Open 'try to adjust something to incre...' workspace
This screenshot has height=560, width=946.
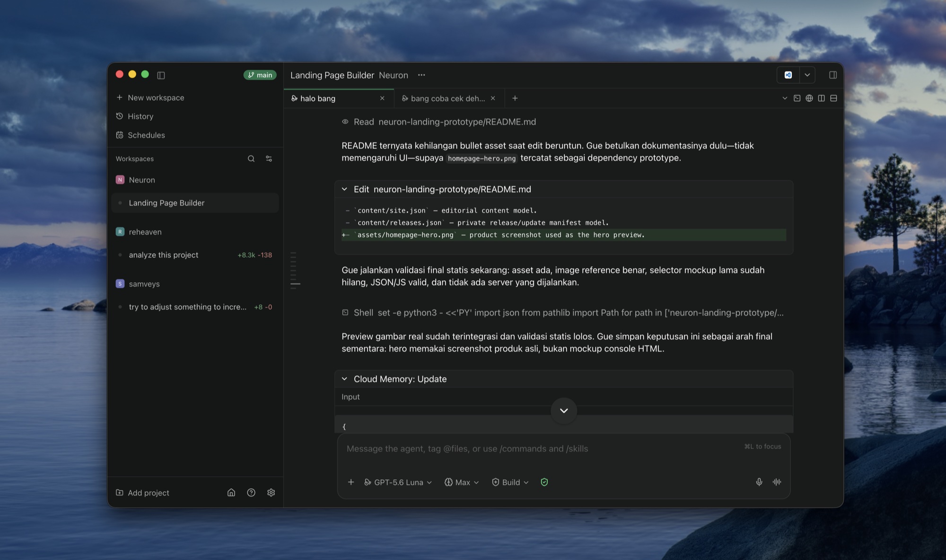tap(195, 307)
